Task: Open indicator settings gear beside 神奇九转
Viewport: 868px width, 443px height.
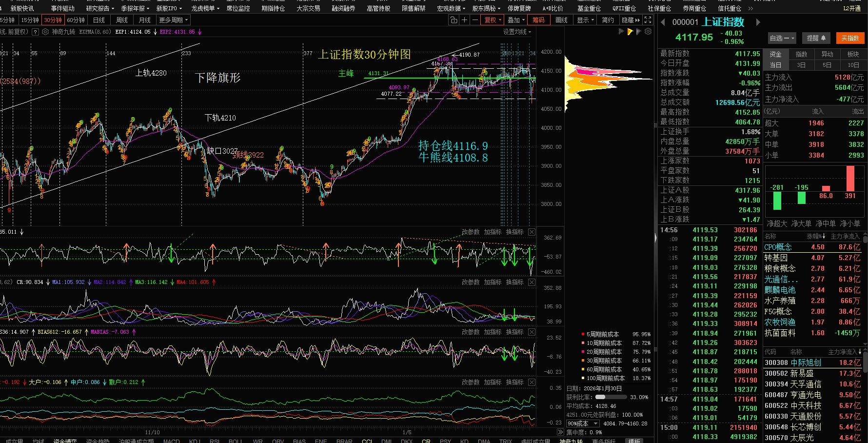Action: (x=45, y=32)
